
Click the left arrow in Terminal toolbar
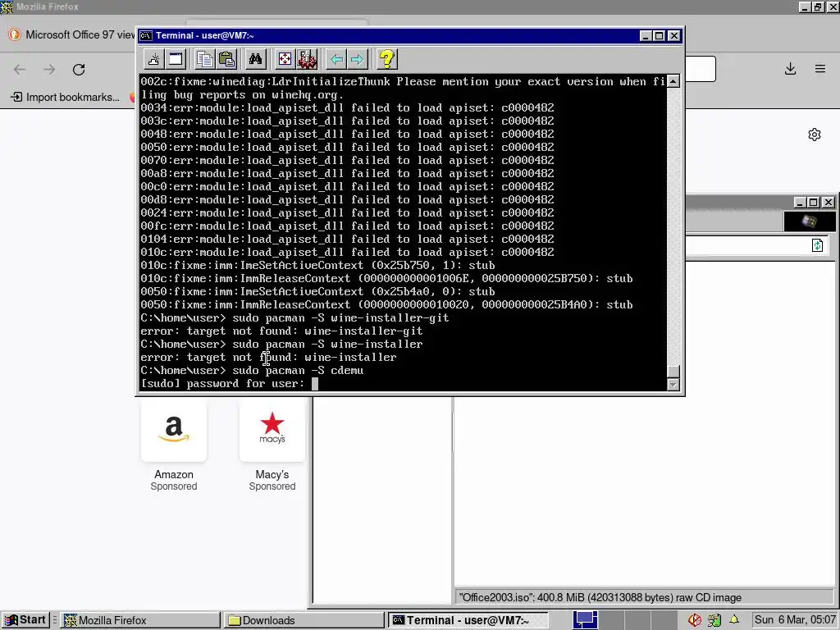point(336,59)
